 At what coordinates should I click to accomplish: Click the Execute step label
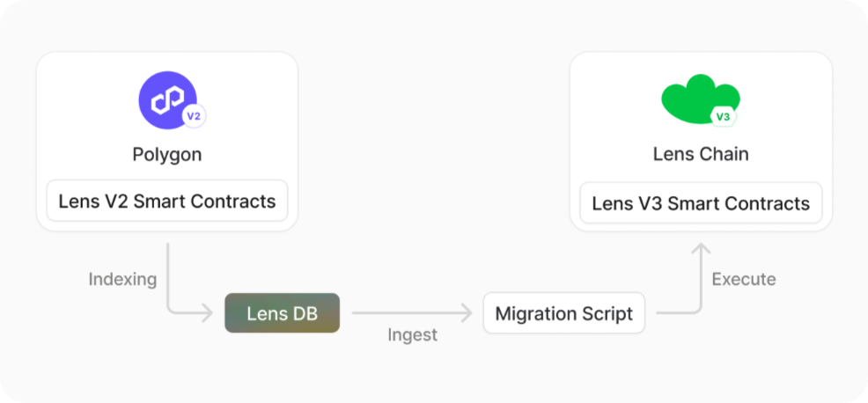coord(744,280)
